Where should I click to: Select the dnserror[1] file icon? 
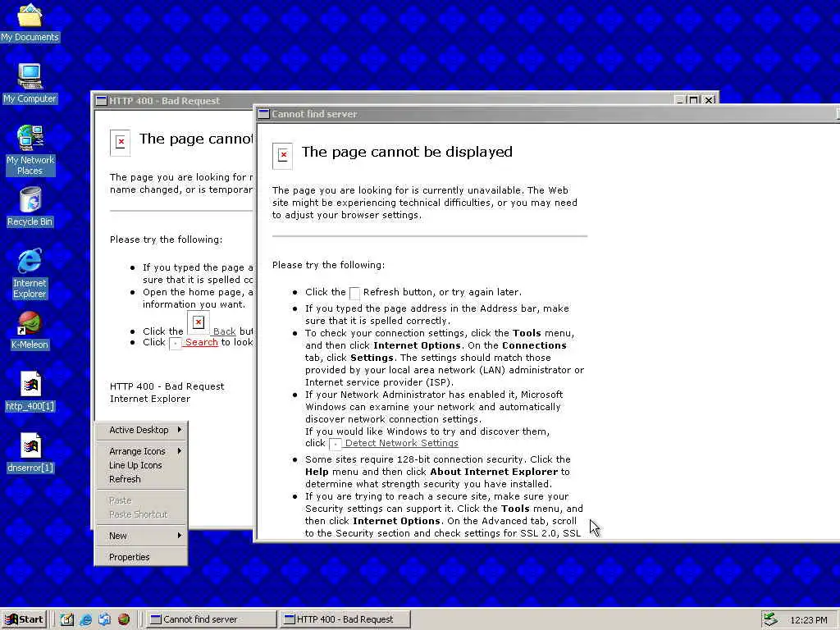coord(30,453)
